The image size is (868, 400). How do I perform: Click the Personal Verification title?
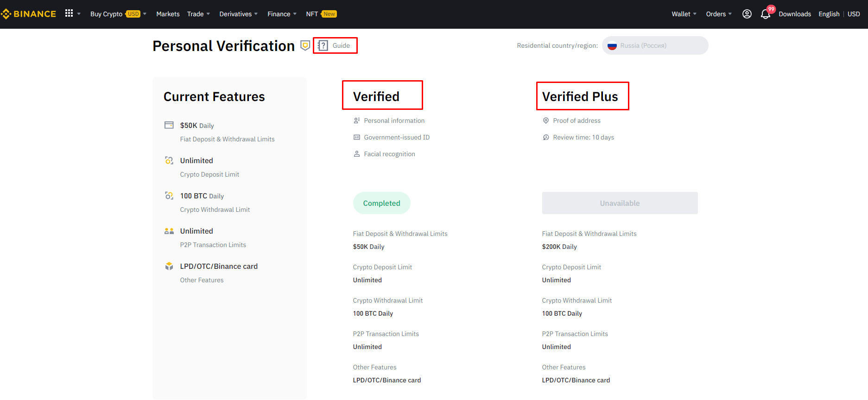click(x=223, y=46)
